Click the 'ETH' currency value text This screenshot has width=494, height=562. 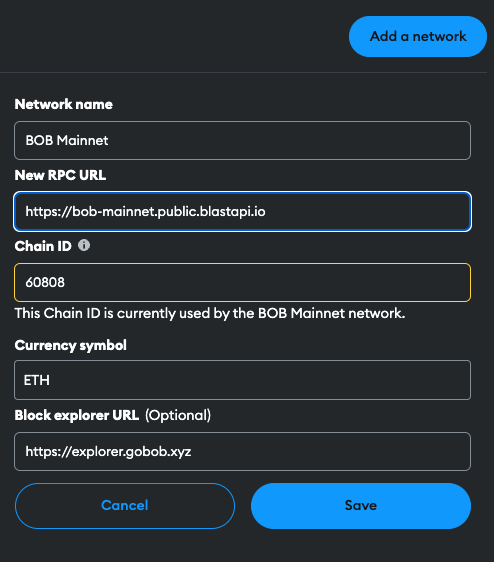coord(37,380)
